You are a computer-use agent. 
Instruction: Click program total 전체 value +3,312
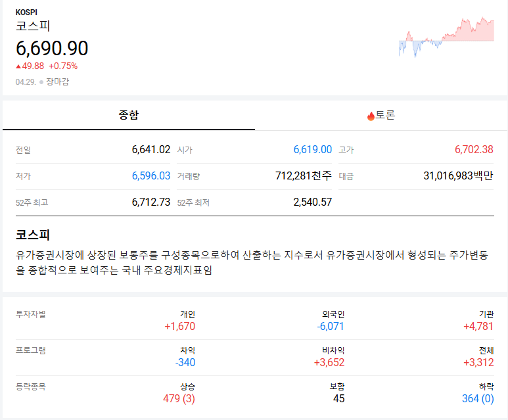[478, 362]
